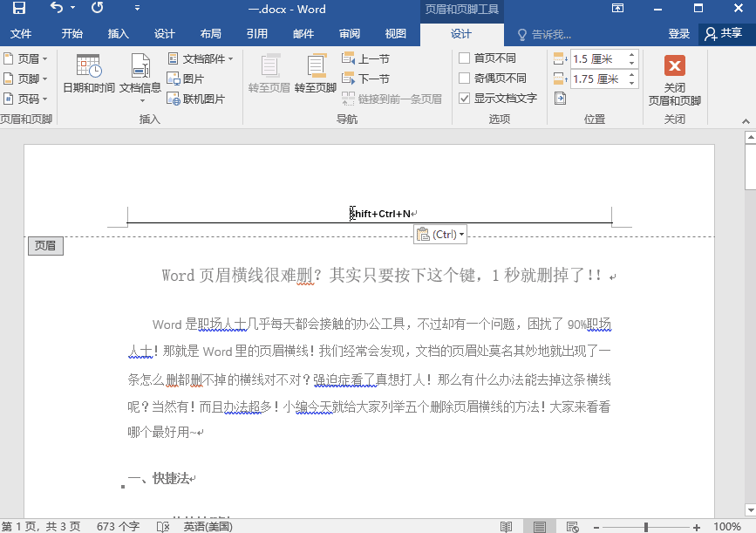The height and width of the screenshot is (533, 756).
Task: Close header and footer editing mode
Action: [x=676, y=78]
